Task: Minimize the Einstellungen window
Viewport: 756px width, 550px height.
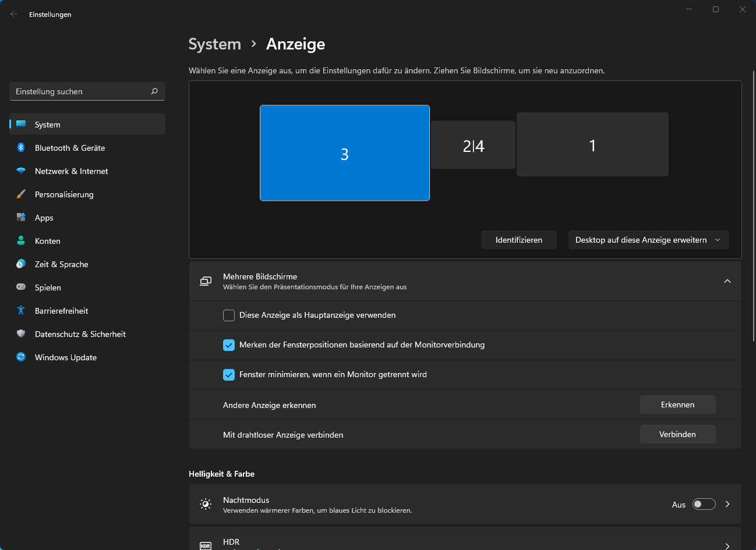Action: 689,9
